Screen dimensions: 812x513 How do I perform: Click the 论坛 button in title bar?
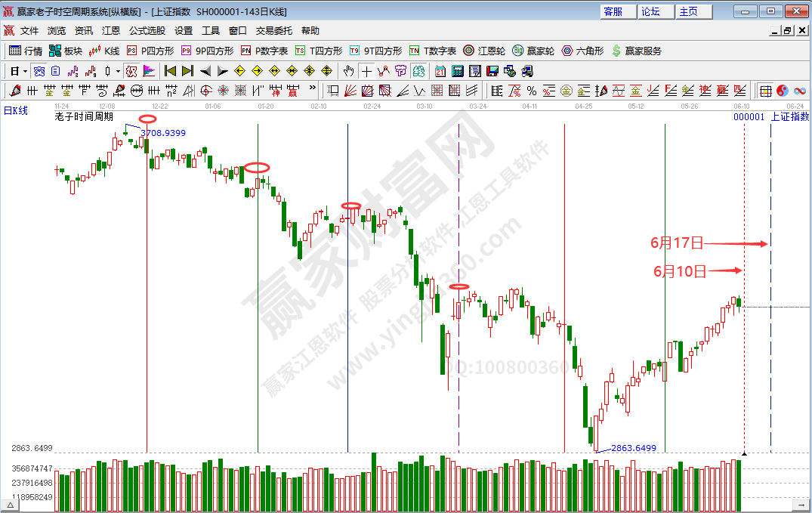click(651, 11)
